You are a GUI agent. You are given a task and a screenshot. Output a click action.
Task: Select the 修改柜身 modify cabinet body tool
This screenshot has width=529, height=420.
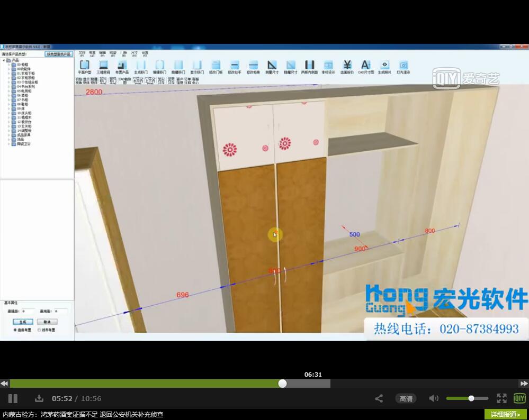pyautogui.click(x=253, y=67)
